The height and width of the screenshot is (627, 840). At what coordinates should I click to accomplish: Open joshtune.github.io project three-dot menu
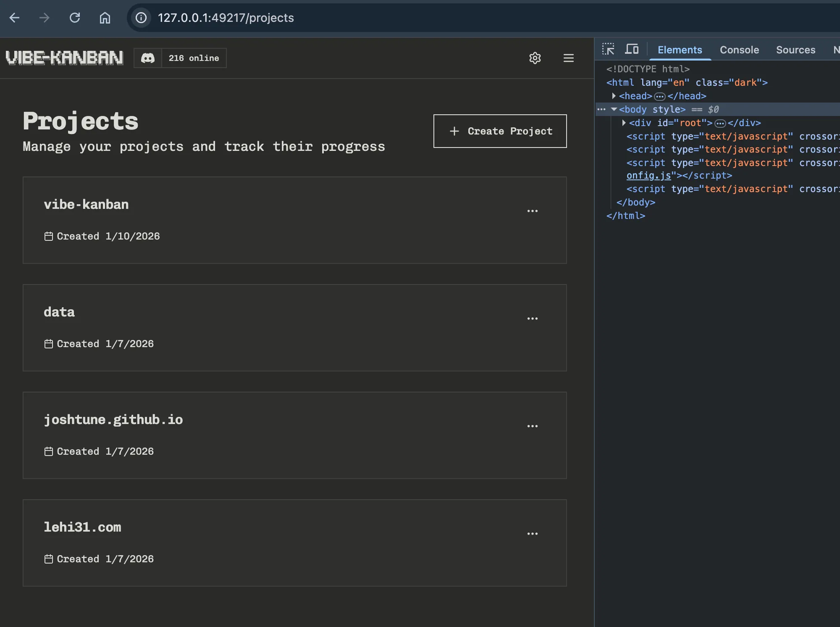pyautogui.click(x=532, y=426)
